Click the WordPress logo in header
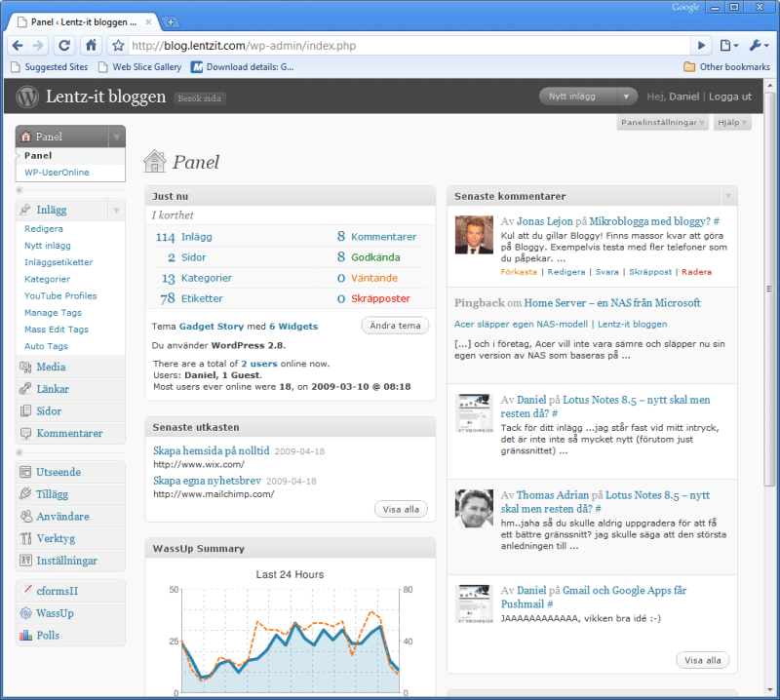The width and height of the screenshot is (780, 700). point(27,97)
